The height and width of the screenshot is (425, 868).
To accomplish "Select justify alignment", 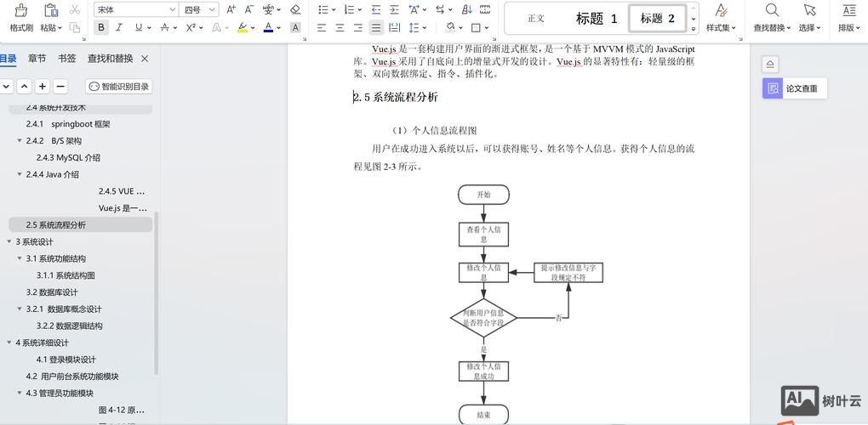I will point(376,28).
